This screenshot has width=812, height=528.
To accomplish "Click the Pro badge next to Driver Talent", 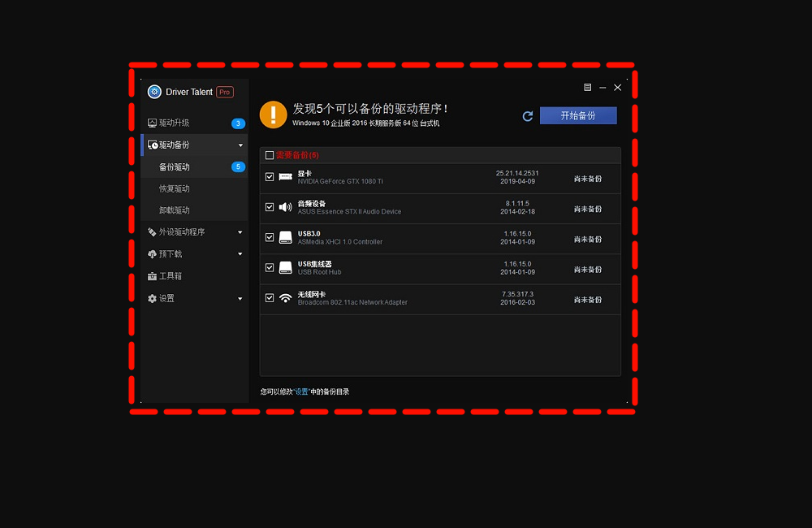I will (x=225, y=92).
